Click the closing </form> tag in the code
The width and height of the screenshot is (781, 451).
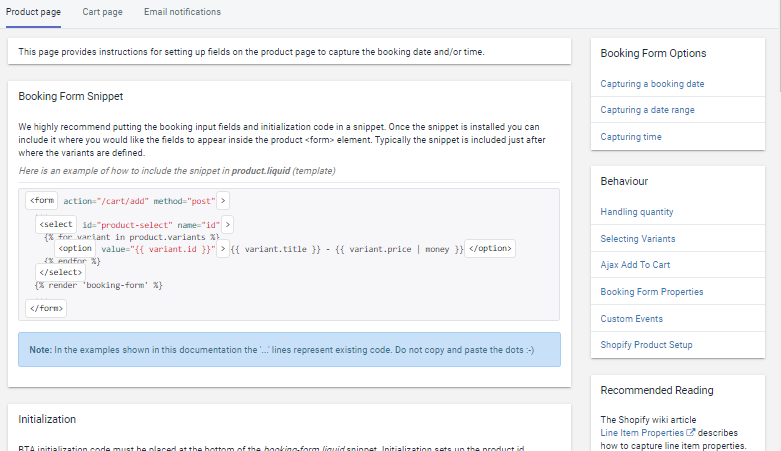click(46, 308)
